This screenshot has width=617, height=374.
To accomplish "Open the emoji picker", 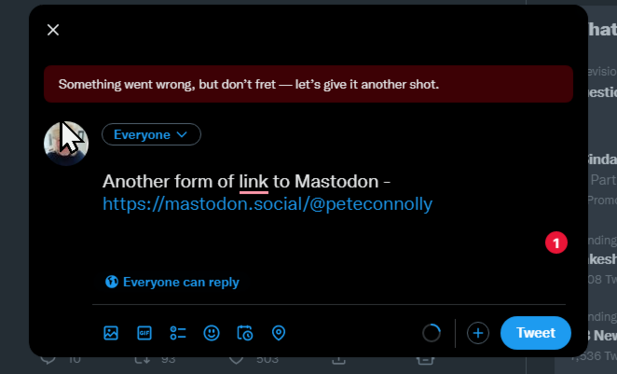I will tap(211, 333).
